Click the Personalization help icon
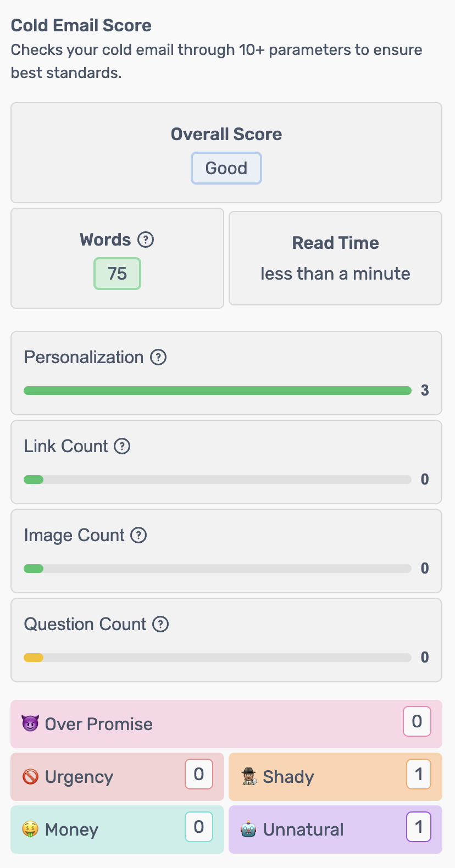 pyautogui.click(x=159, y=357)
